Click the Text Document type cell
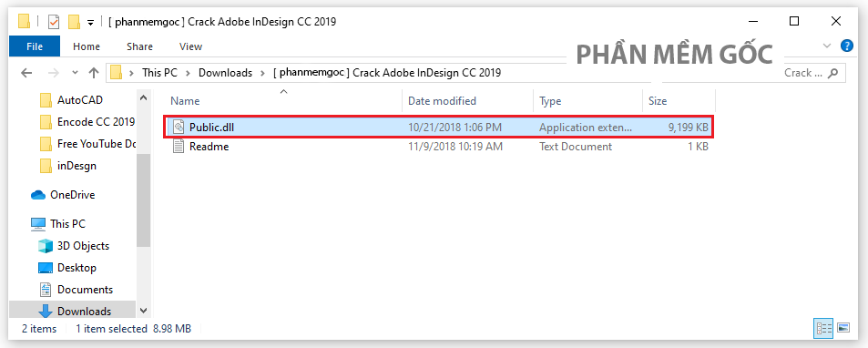This screenshot has width=868, height=348. tap(576, 147)
